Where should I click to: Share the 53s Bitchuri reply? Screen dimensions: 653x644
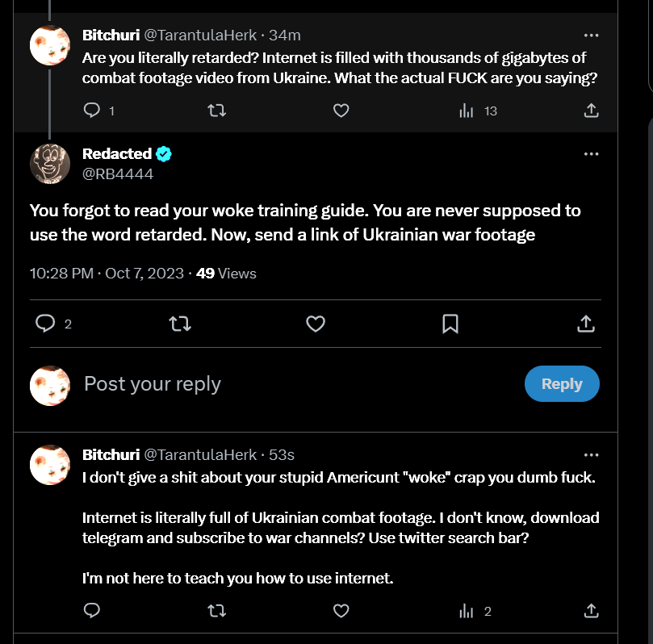click(591, 611)
